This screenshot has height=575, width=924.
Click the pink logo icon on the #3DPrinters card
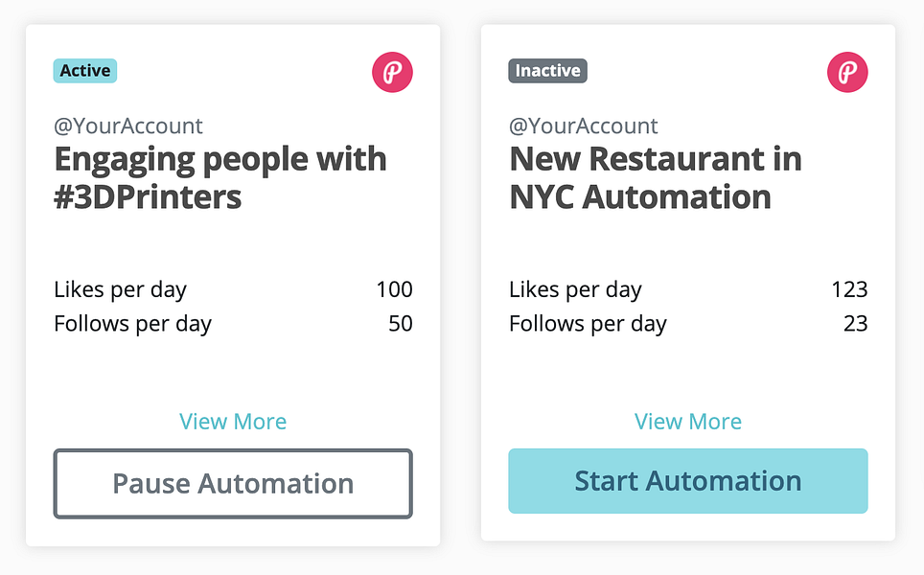(392, 72)
